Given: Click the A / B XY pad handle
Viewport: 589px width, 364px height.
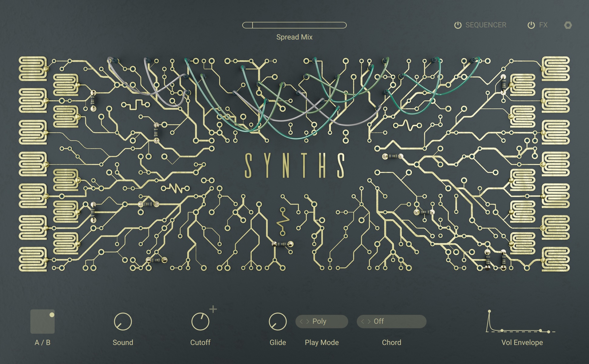Looking at the screenshot, I should 52,315.
